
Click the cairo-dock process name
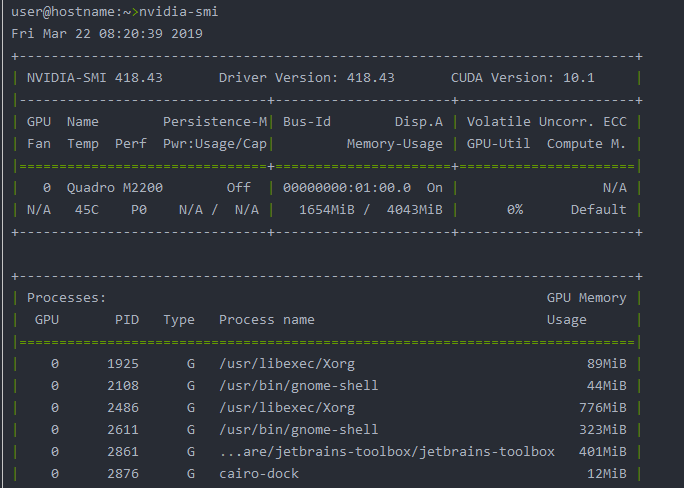click(x=259, y=474)
